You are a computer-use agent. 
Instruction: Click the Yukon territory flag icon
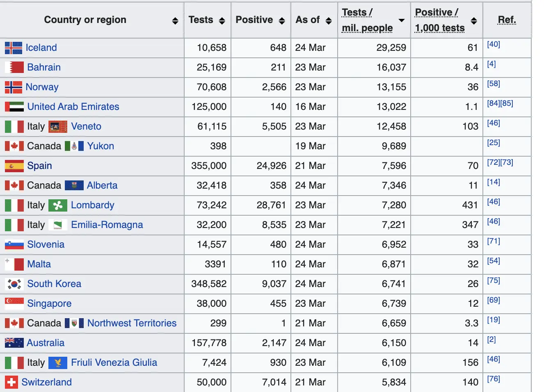click(74, 146)
